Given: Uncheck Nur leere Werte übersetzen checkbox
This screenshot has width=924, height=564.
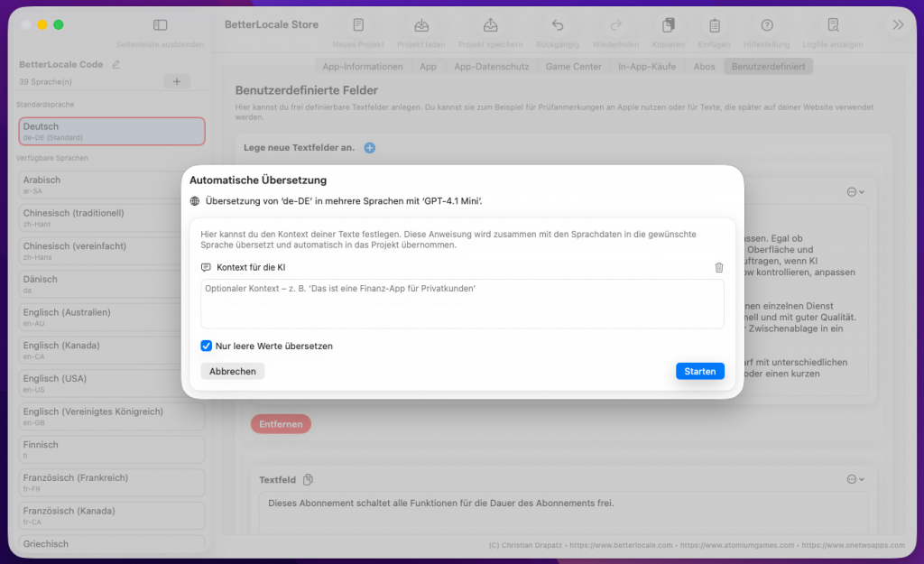Looking at the screenshot, I should [207, 346].
